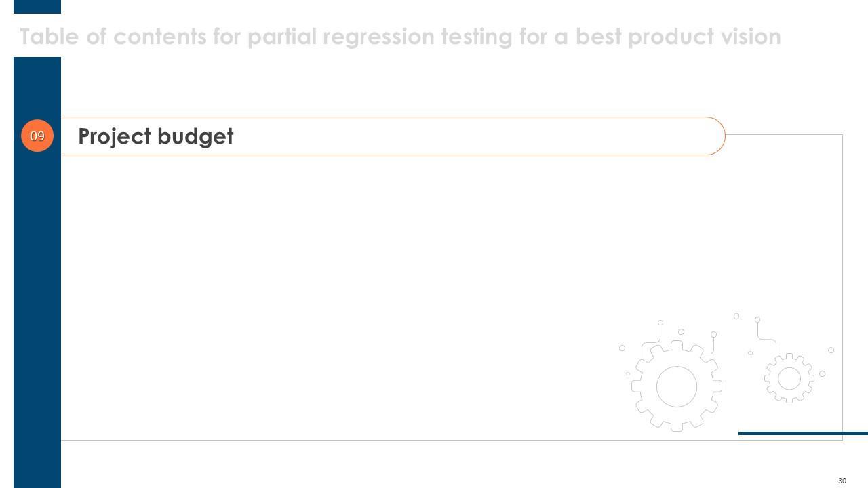Click the small blue block at top-left corner
The image size is (868, 488).
[x=37, y=6]
